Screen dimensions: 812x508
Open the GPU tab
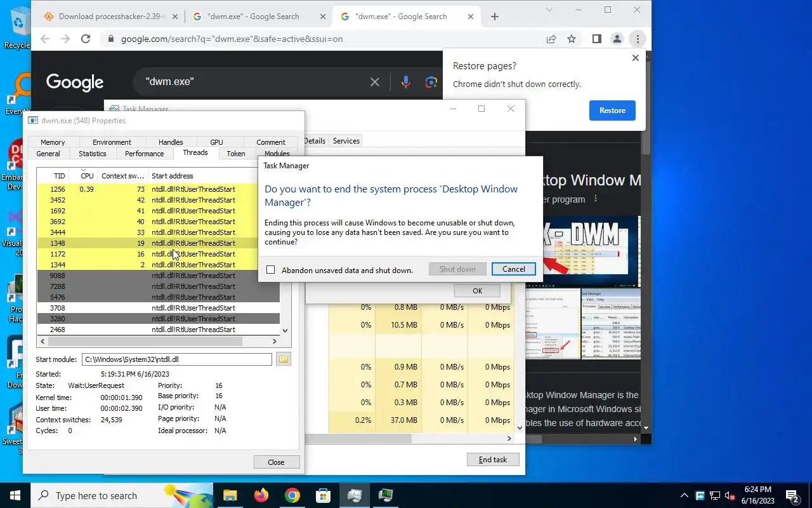[216, 142]
